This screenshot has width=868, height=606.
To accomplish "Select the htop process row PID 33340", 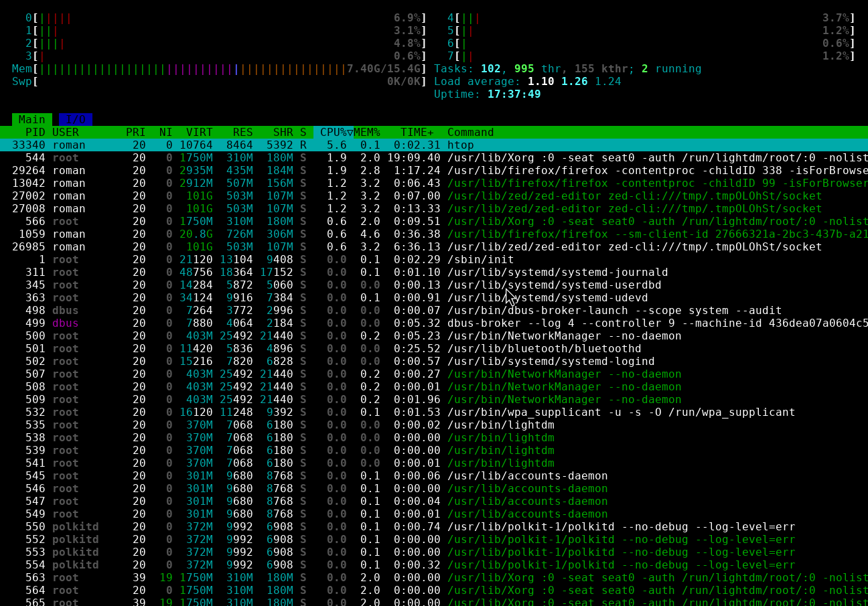I will pyautogui.click(x=268, y=145).
